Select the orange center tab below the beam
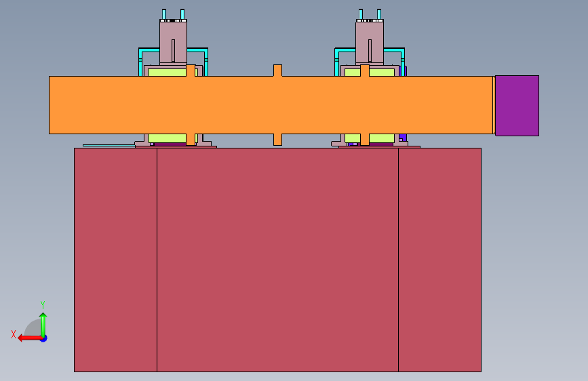 277,140
